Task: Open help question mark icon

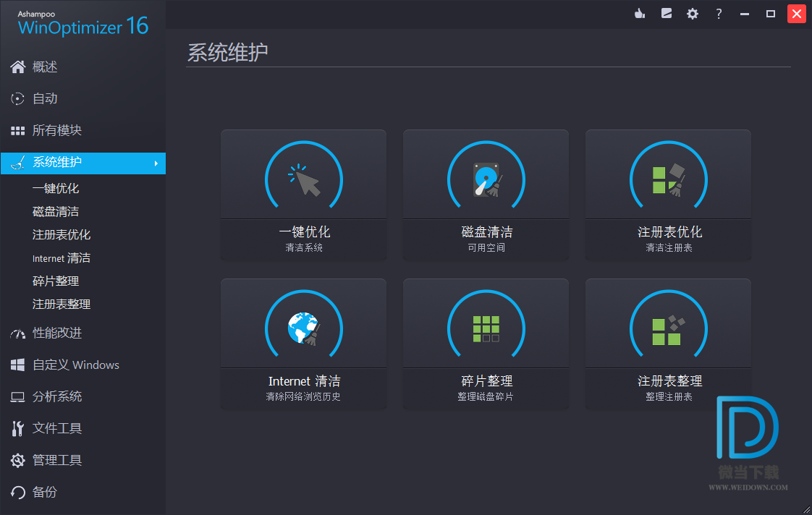Action: (719, 14)
